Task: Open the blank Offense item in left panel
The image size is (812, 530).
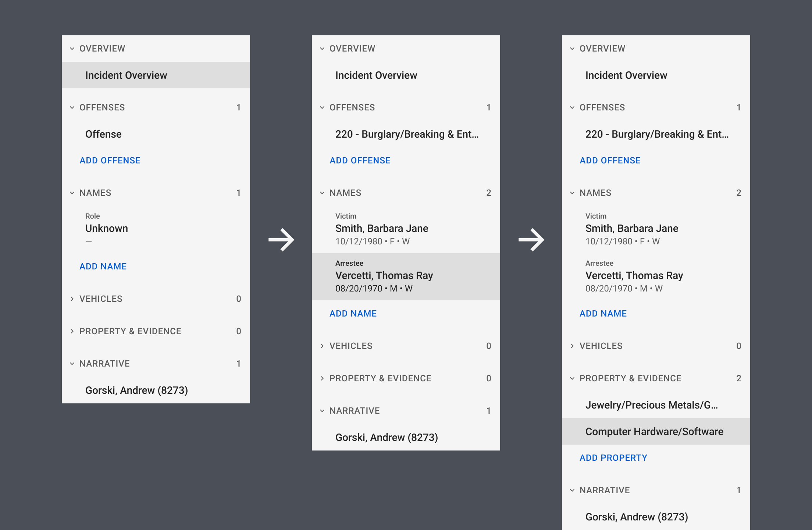Action: 156,134
